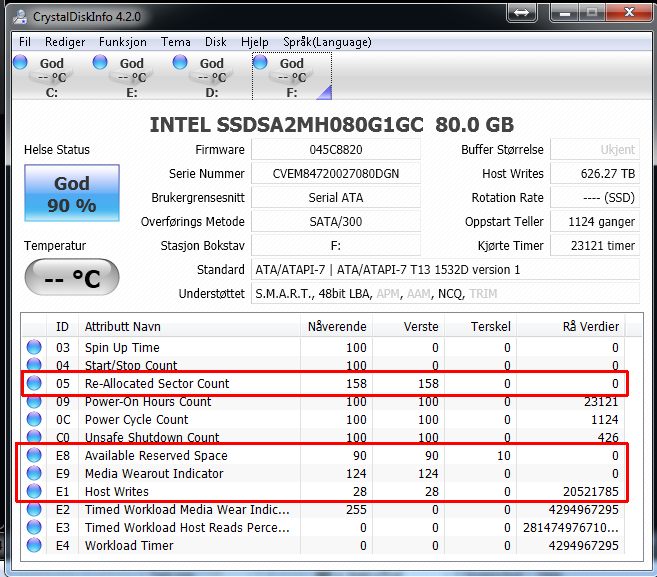The width and height of the screenshot is (657, 577).
Task: Click status orb for Host Writes row
Action: point(34,491)
